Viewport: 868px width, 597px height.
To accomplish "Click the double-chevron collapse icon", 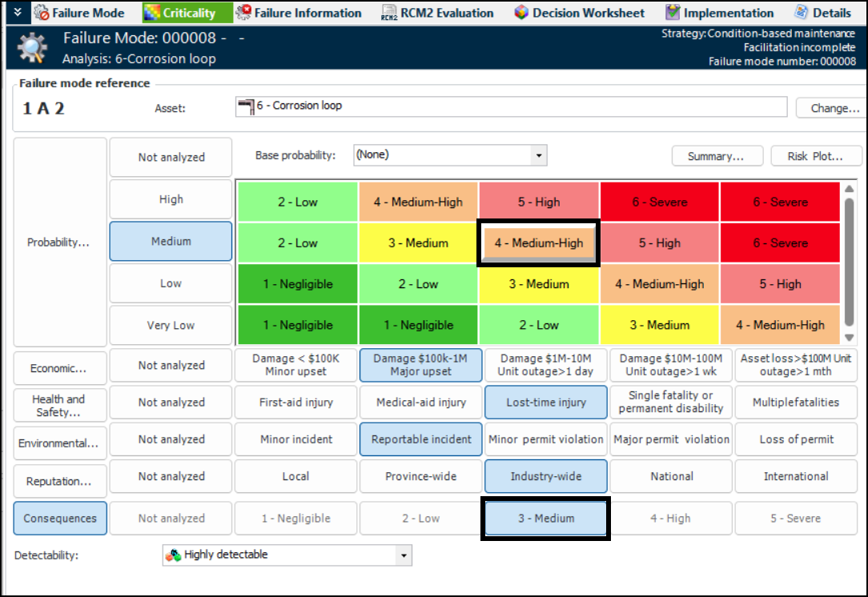I will [18, 13].
